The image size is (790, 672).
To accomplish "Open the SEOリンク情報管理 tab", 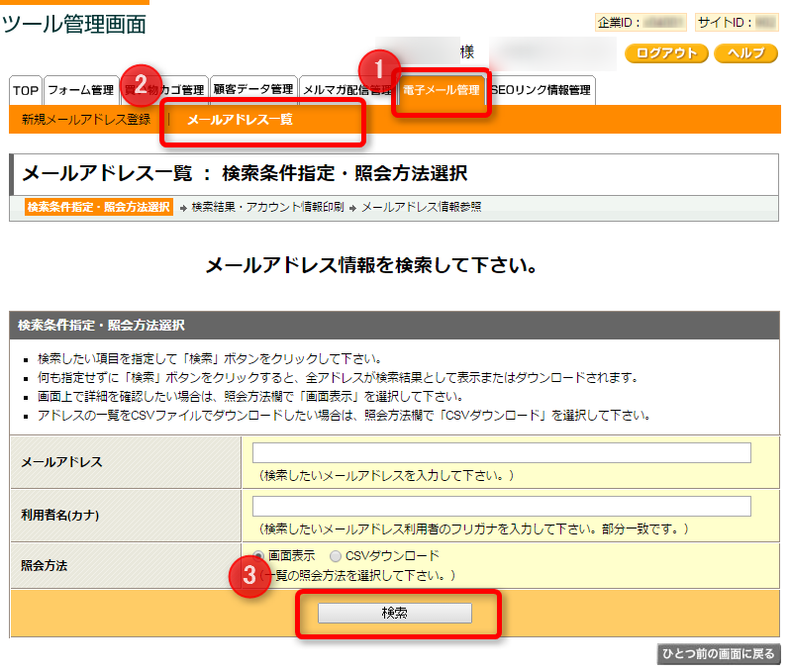I will [541, 91].
